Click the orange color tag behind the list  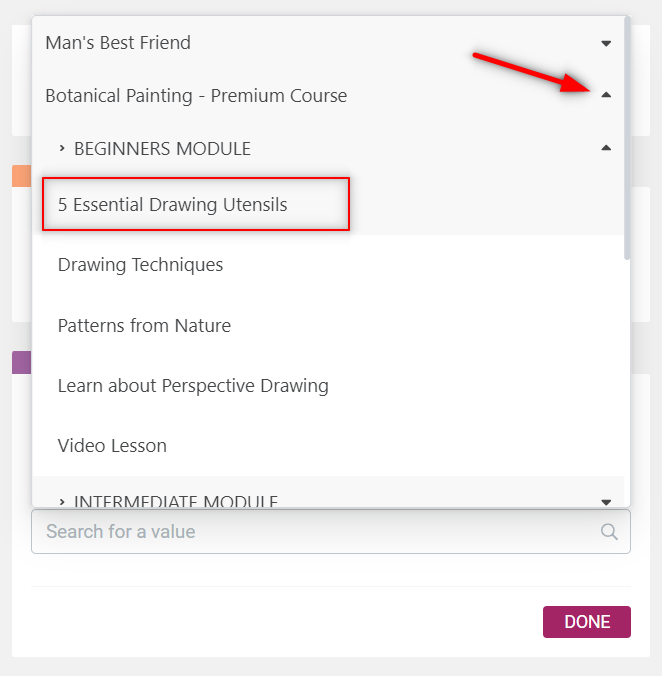(x=21, y=176)
